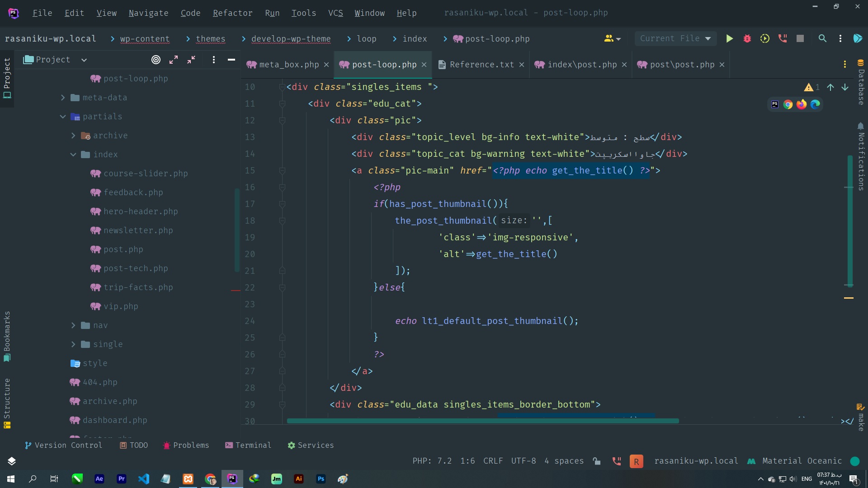This screenshot has width=868, height=488.
Task: Toggle tool window bars layers icon
Action: click(x=12, y=461)
